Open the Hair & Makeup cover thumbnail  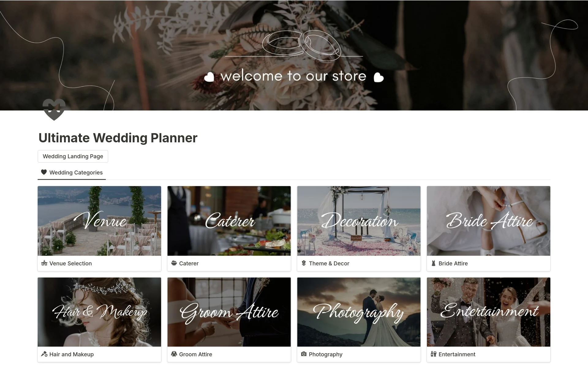[x=99, y=312]
